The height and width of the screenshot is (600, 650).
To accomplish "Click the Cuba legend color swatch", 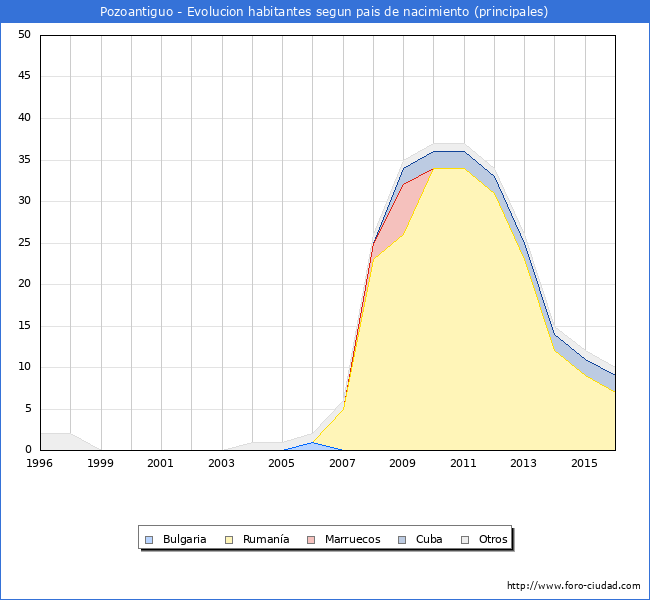I will click(402, 539).
